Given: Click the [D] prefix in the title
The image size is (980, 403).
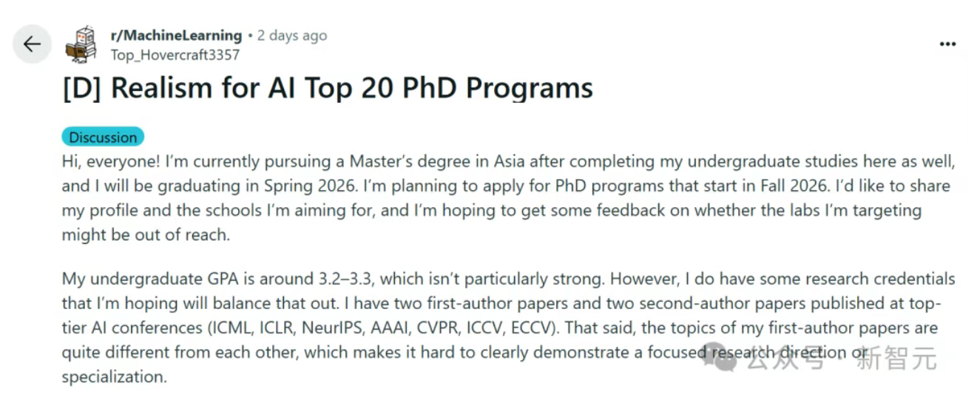Looking at the screenshot, I should pos(83,88).
